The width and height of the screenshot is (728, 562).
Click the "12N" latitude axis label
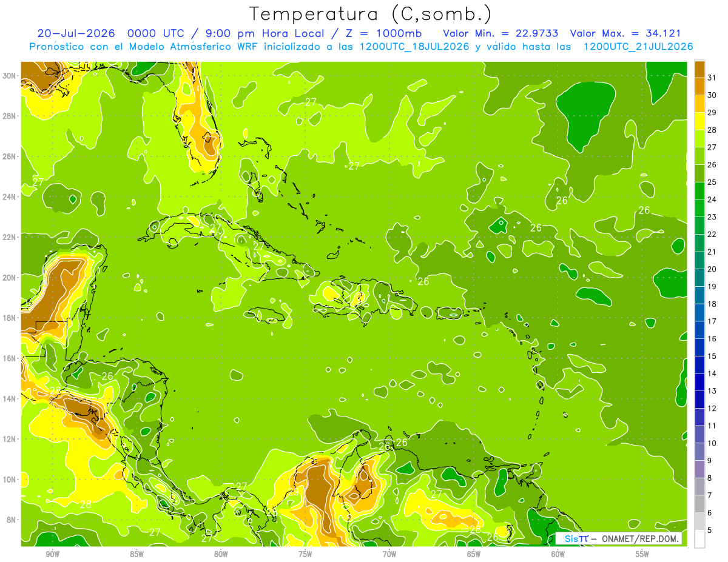pyautogui.click(x=9, y=439)
